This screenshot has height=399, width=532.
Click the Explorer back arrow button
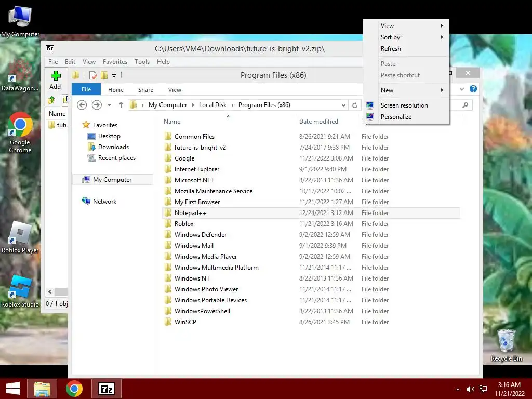click(82, 105)
